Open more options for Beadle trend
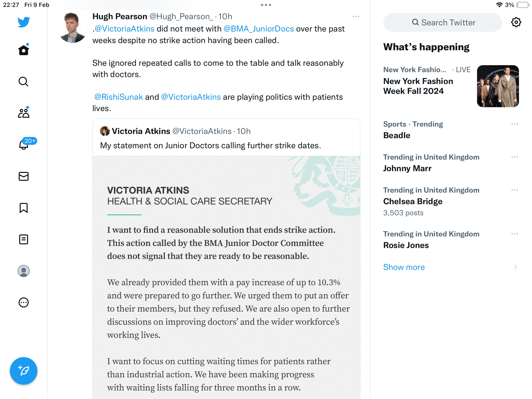532x399 pixels. click(x=515, y=124)
